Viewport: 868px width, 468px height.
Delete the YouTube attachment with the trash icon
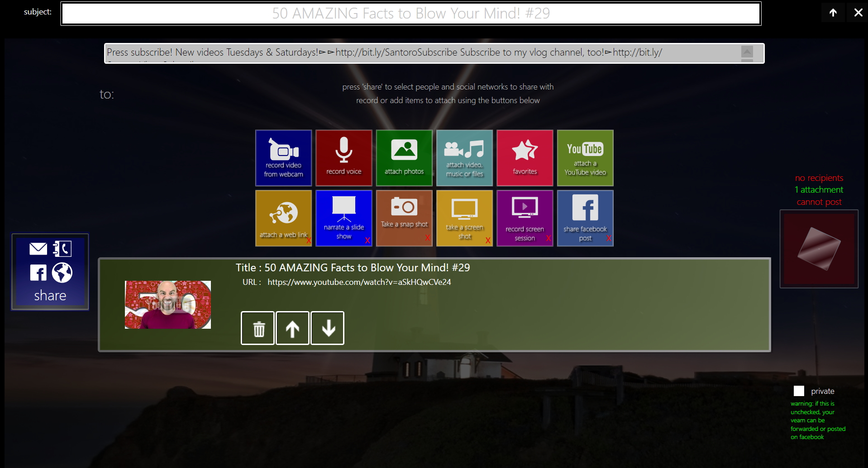(x=258, y=328)
